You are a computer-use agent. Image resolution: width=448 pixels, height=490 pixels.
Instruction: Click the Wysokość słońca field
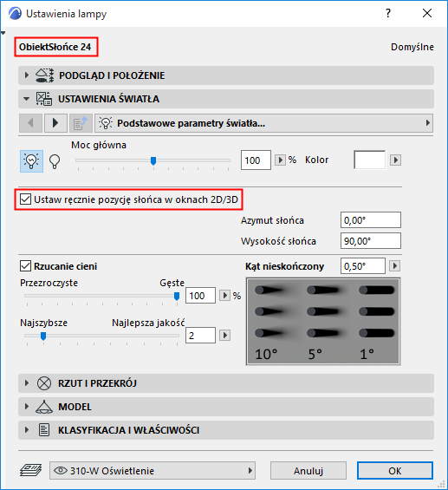(371, 241)
